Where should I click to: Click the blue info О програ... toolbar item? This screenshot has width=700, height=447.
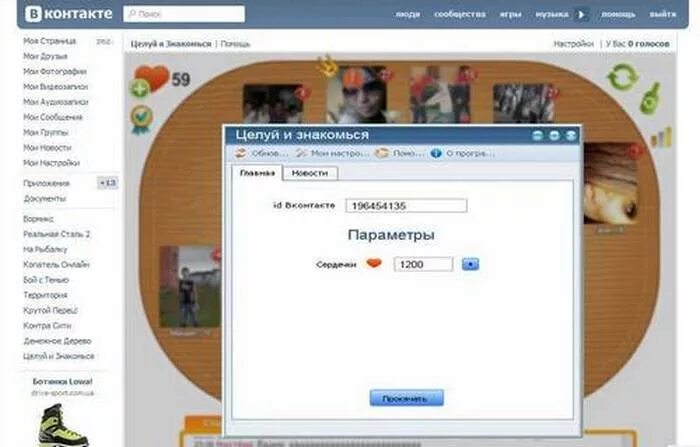(462, 153)
